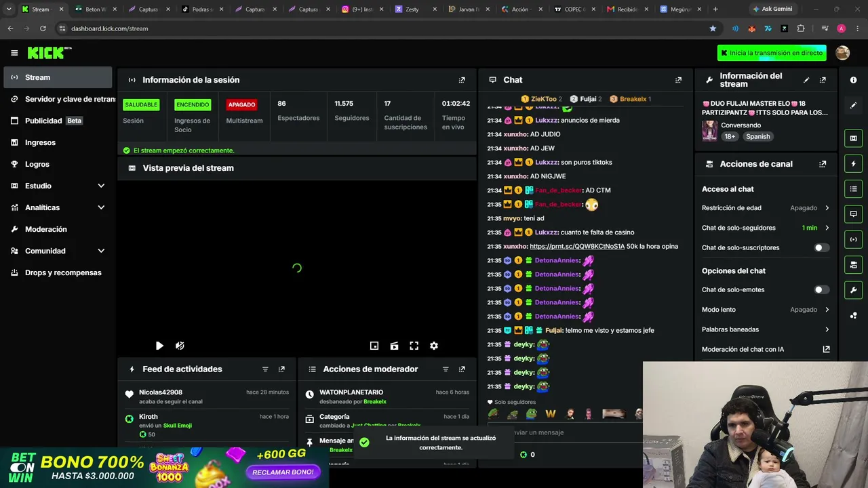
Task: Enable mini-player mode in stream preview
Action: pyautogui.click(x=374, y=346)
